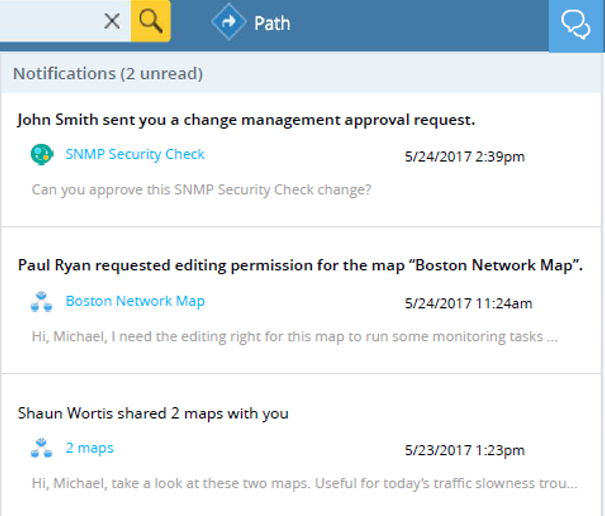Click Paul Ryan's truncated message preview
This screenshot has height=516, width=605.
coord(294,336)
